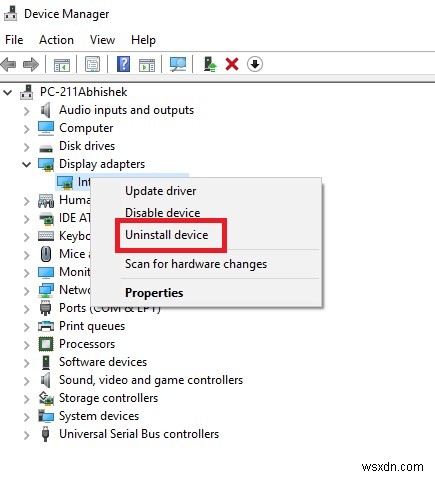435x477 pixels.
Task: Click the blue Help question mark icon
Action: coord(123,64)
